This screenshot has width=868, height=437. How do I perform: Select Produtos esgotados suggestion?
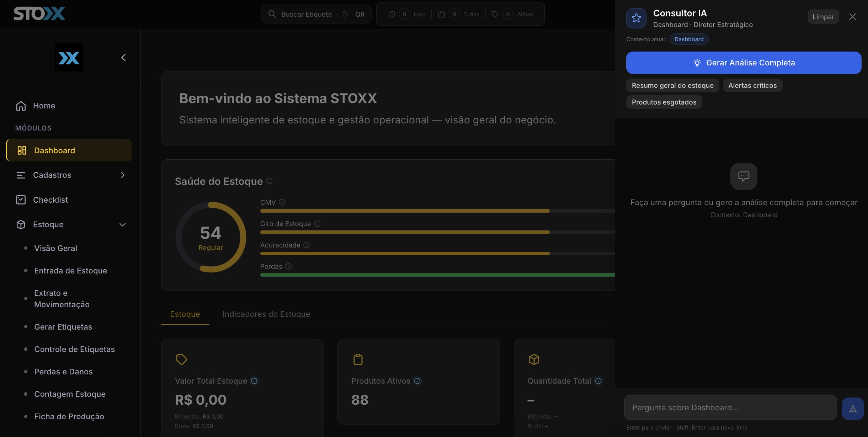pyautogui.click(x=664, y=102)
